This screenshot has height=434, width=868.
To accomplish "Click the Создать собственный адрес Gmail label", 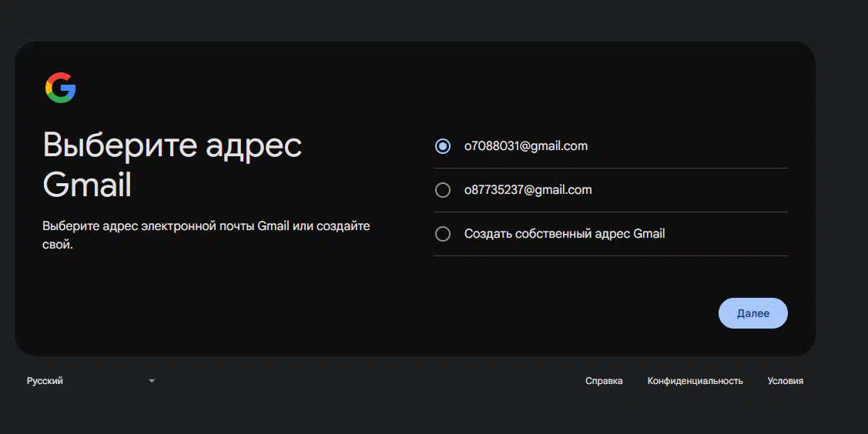I will 565,234.
